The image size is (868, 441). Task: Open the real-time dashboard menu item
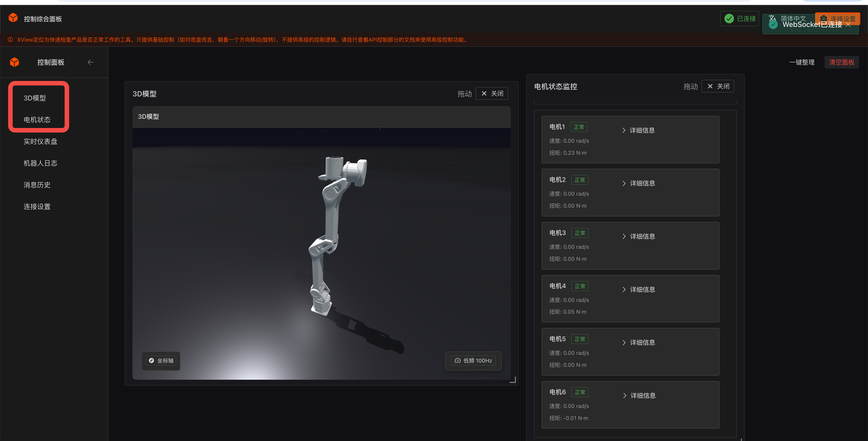coord(40,142)
